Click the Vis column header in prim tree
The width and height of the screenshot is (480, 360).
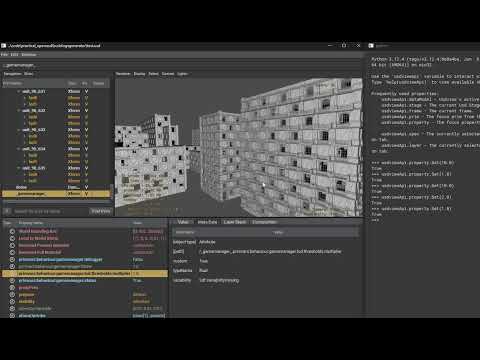tap(85, 83)
